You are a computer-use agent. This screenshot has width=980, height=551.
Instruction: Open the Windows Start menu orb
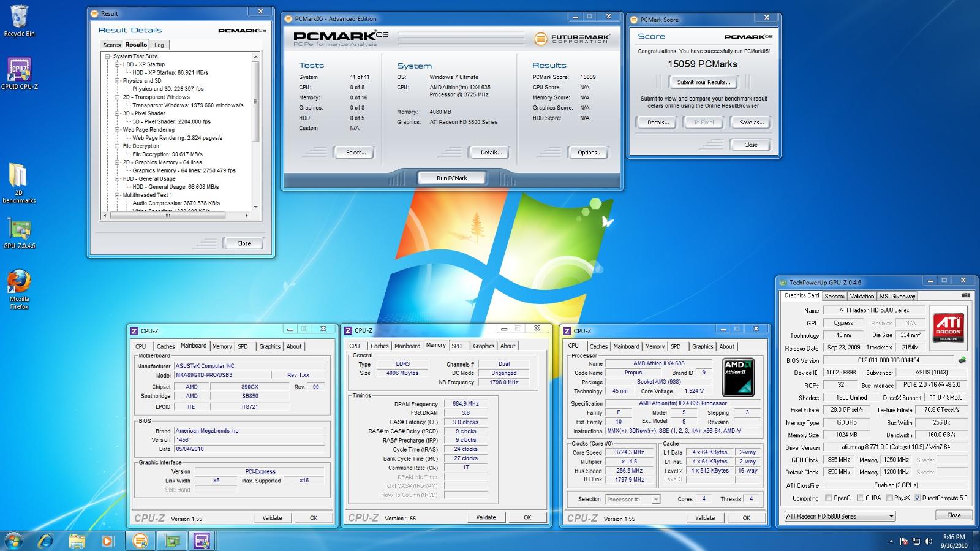pos(13,541)
